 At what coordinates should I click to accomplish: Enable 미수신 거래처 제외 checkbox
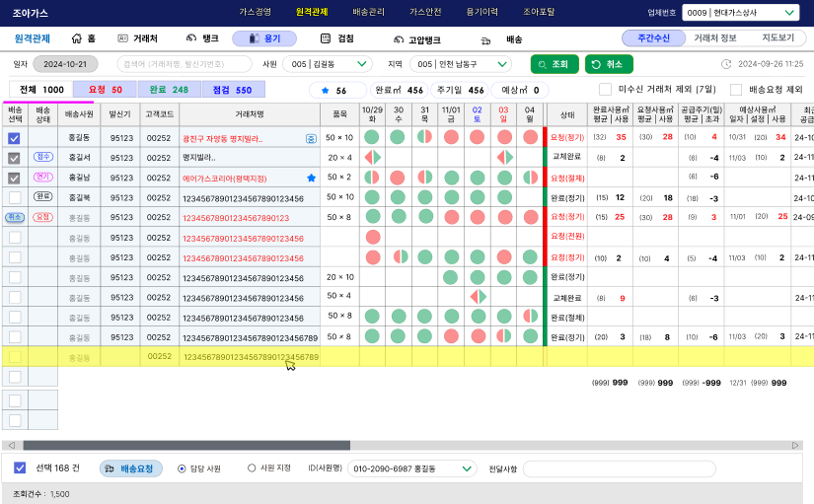pos(606,90)
